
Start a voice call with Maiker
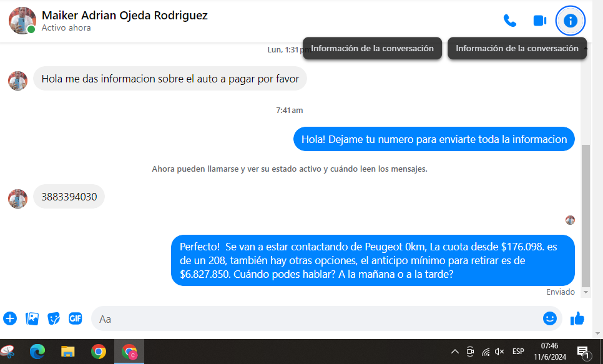pyautogui.click(x=510, y=21)
